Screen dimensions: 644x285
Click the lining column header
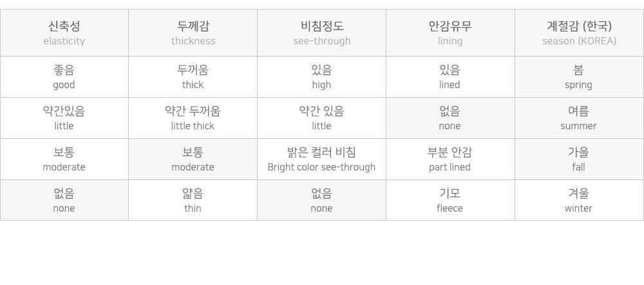click(450, 33)
